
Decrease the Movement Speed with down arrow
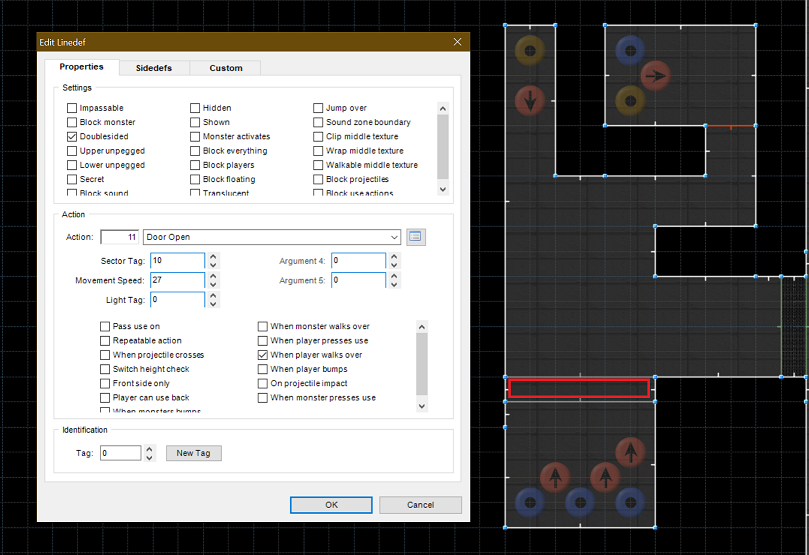[x=214, y=285]
